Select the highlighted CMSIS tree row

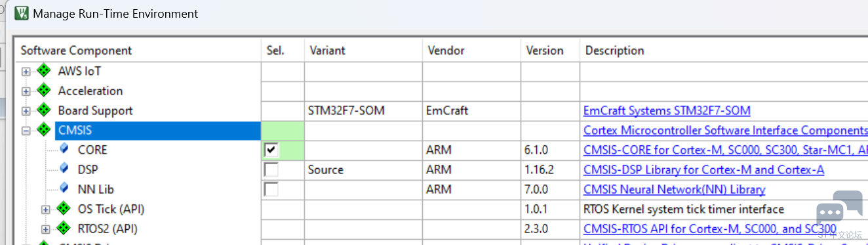pyautogui.click(x=158, y=131)
